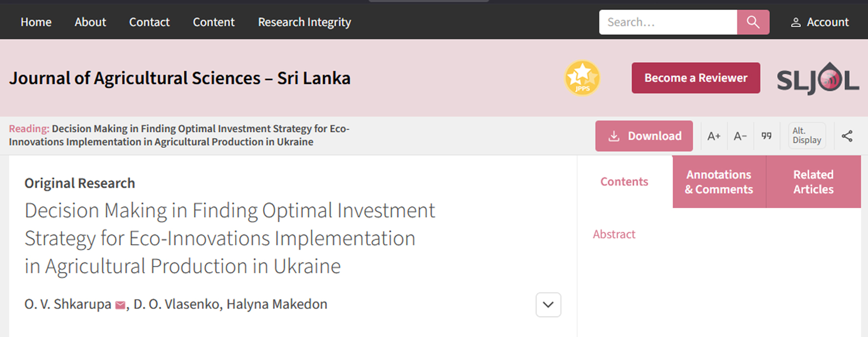This screenshot has width=868, height=337.
Task: Click the Become a Reviewer button
Action: click(696, 78)
